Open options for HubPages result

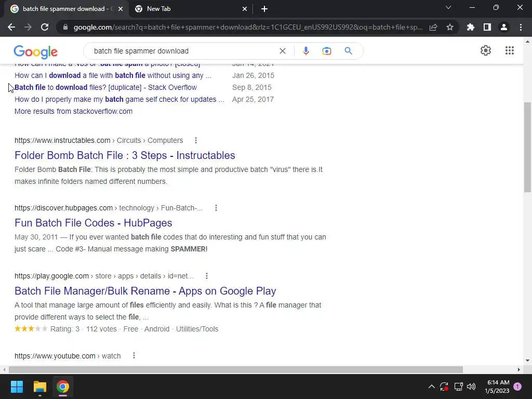(x=216, y=208)
